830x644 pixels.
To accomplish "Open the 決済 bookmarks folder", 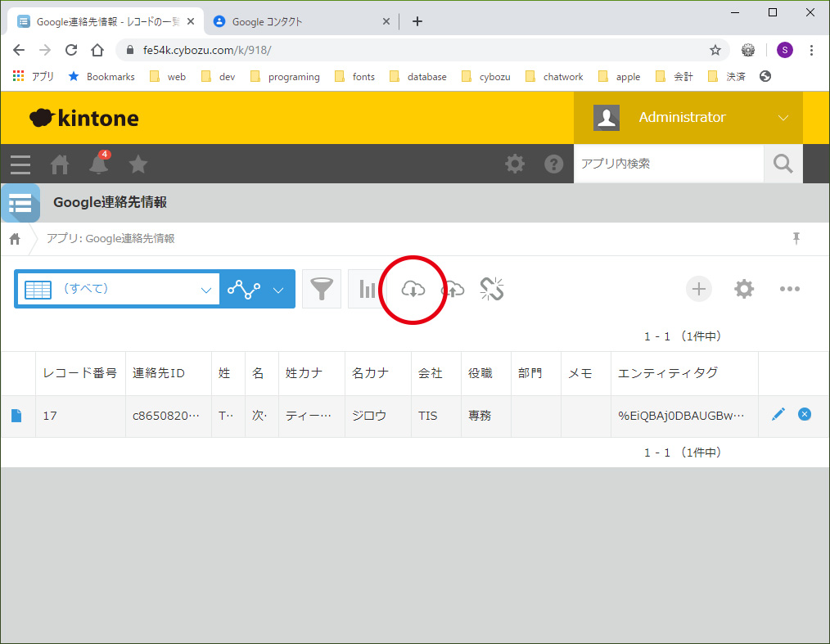I will [x=727, y=77].
